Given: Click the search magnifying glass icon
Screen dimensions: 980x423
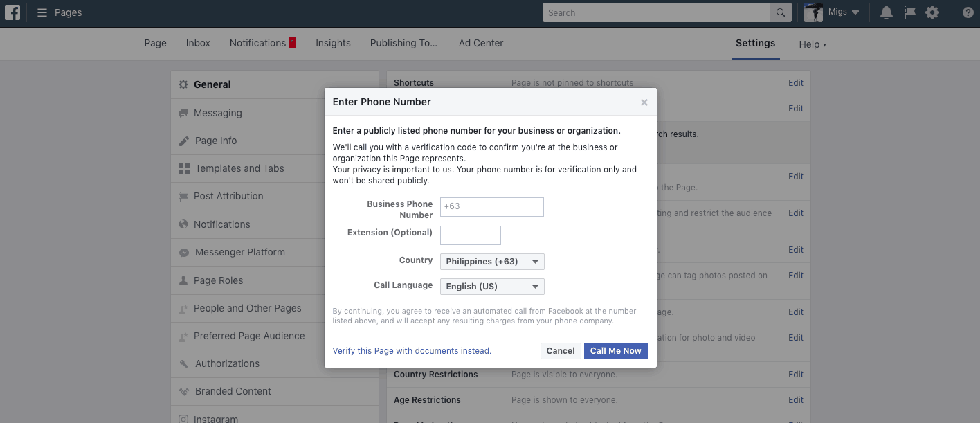Looking at the screenshot, I should (x=779, y=12).
